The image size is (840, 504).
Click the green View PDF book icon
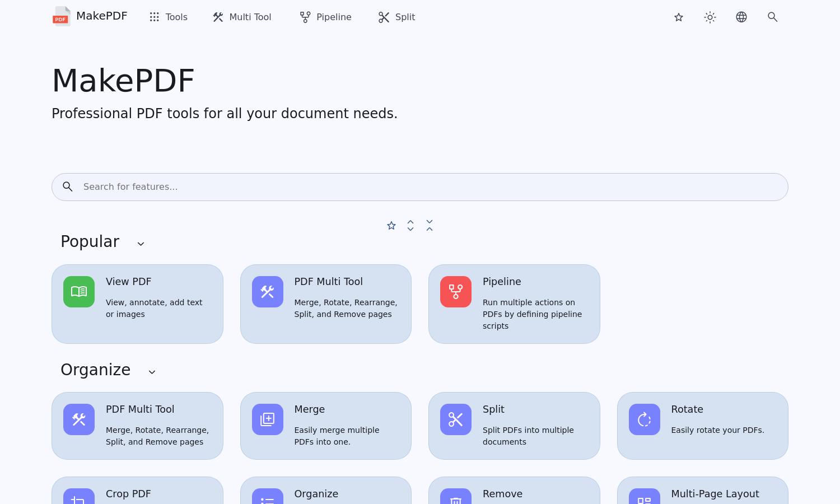[79, 292]
